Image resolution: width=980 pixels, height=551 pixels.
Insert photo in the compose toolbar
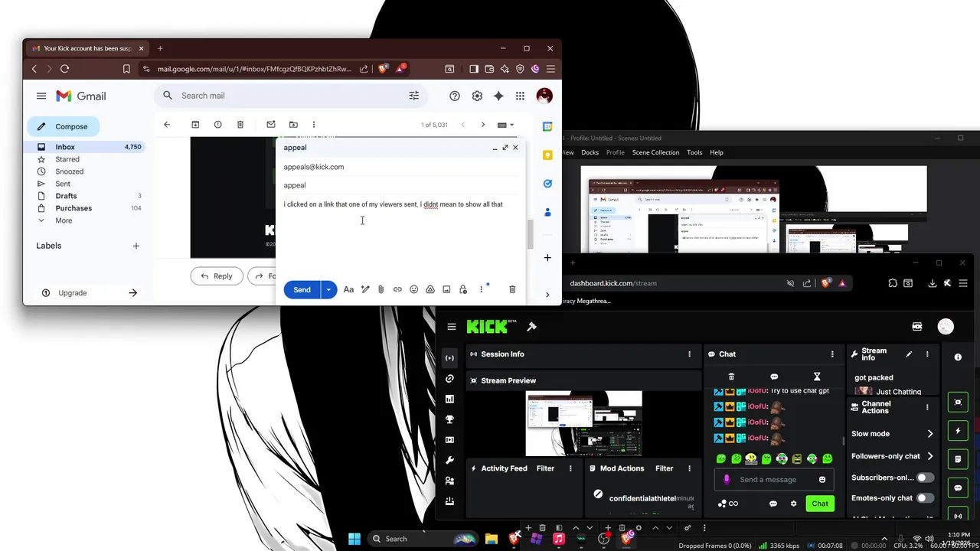pyautogui.click(x=446, y=289)
